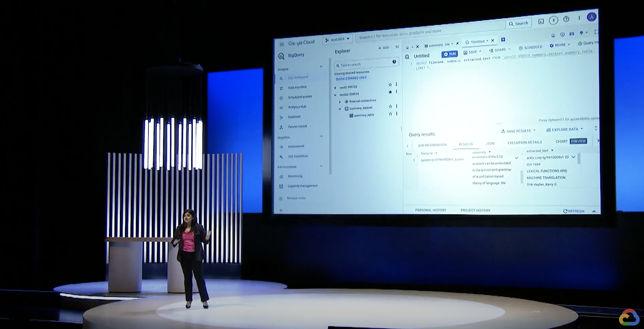Screen dimensions: 644x329
Task: Collapse the Explorer panel with arrow icon
Action: pyautogui.click(x=397, y=47)
